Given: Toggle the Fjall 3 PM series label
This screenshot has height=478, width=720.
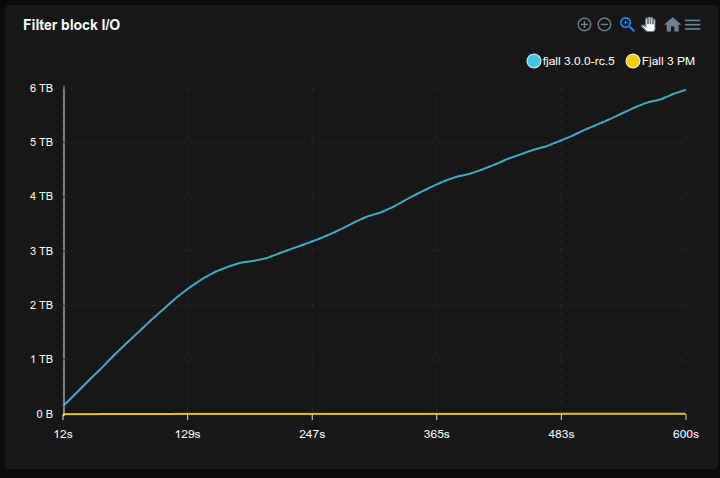Looking at the screenshot, I should pyautogui.click(x=668, y=62).
